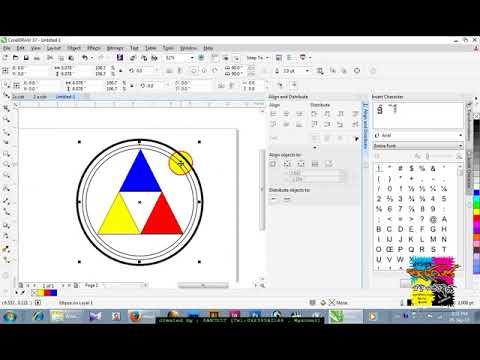Click the To Front of Layer icon
This screenshot has width=480, height=360.
click(333, 71)
